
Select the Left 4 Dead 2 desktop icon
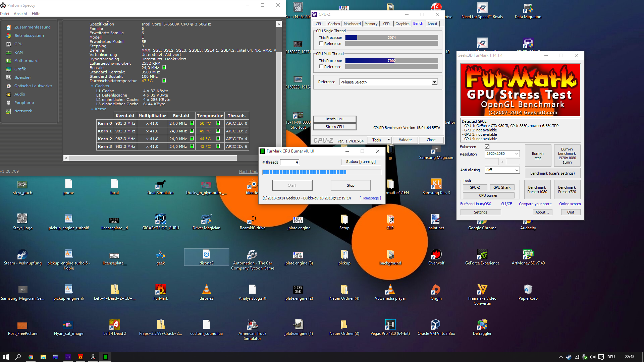coord(114,325)
